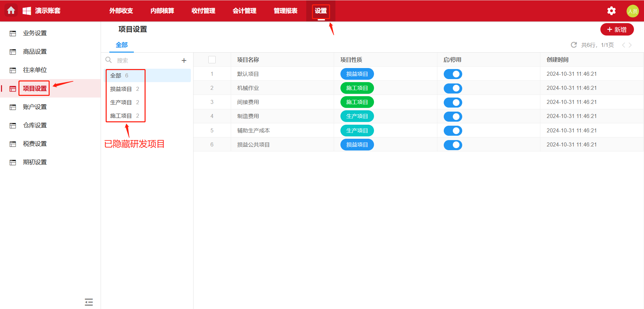Click the category search input field
This screenshot has height=309, width=644.
click(146, 61)
